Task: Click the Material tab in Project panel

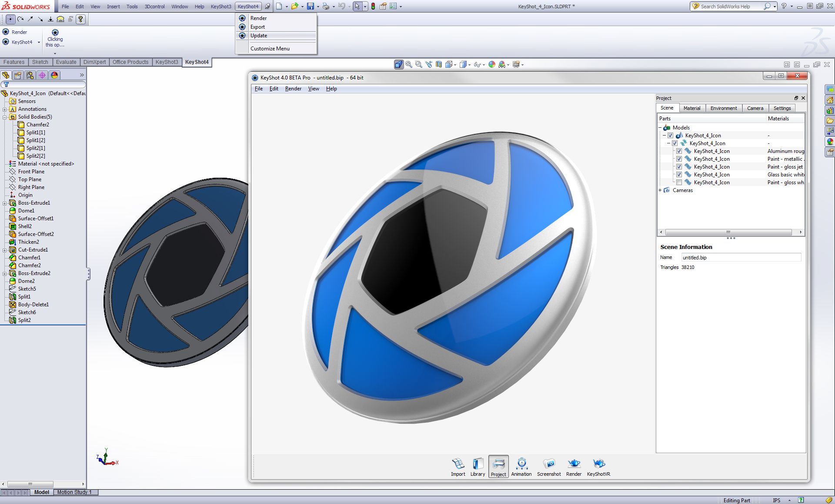Action: (x=691, y=108)
